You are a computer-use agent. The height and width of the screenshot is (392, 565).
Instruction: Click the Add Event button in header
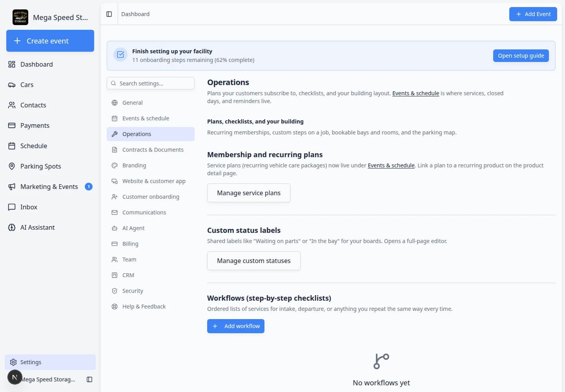[533, 14]
